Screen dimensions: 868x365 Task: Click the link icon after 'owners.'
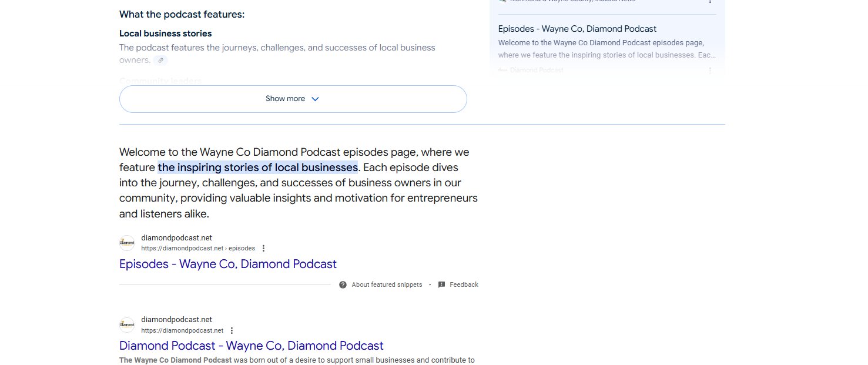[160, 60]
